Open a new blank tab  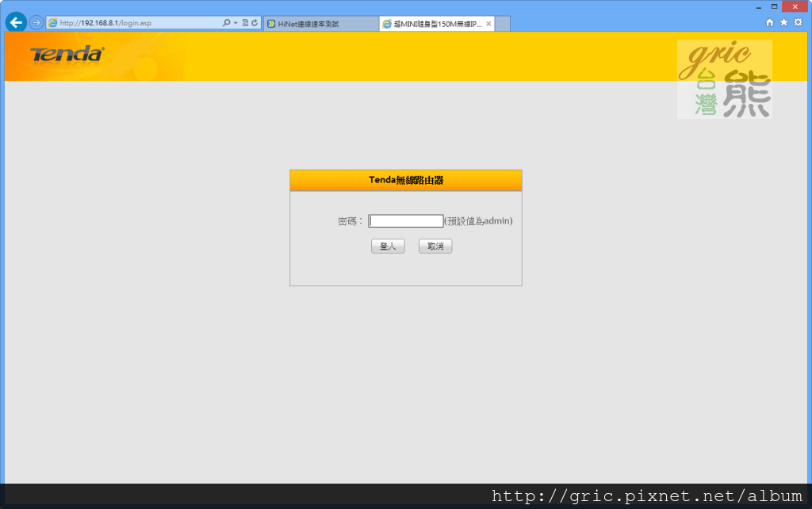[502, 24]
